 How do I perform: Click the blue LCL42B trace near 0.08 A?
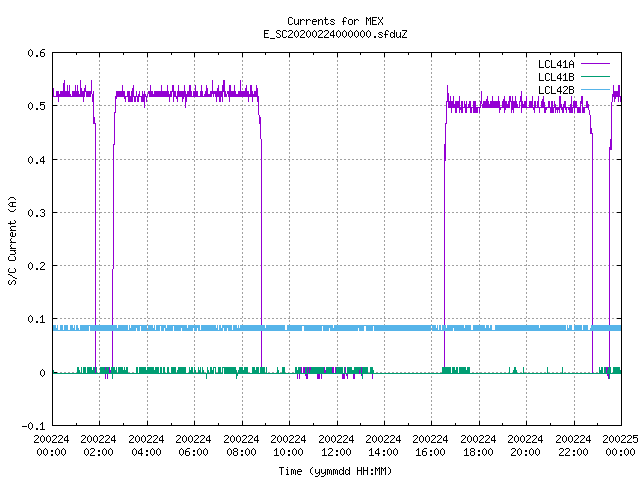point(337,328)
